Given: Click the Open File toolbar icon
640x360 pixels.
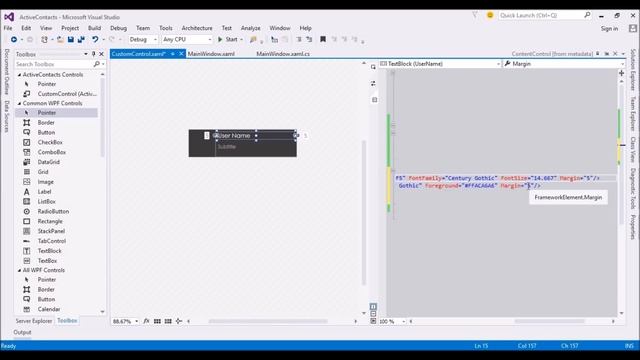Looking at the screenshot, I should [x=60, y=40].
